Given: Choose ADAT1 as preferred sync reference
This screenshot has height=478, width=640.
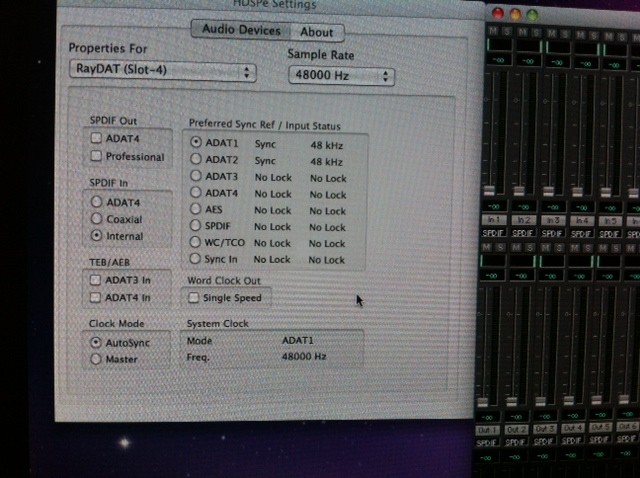Looking at the screenshot, I should tap(196, 142).
